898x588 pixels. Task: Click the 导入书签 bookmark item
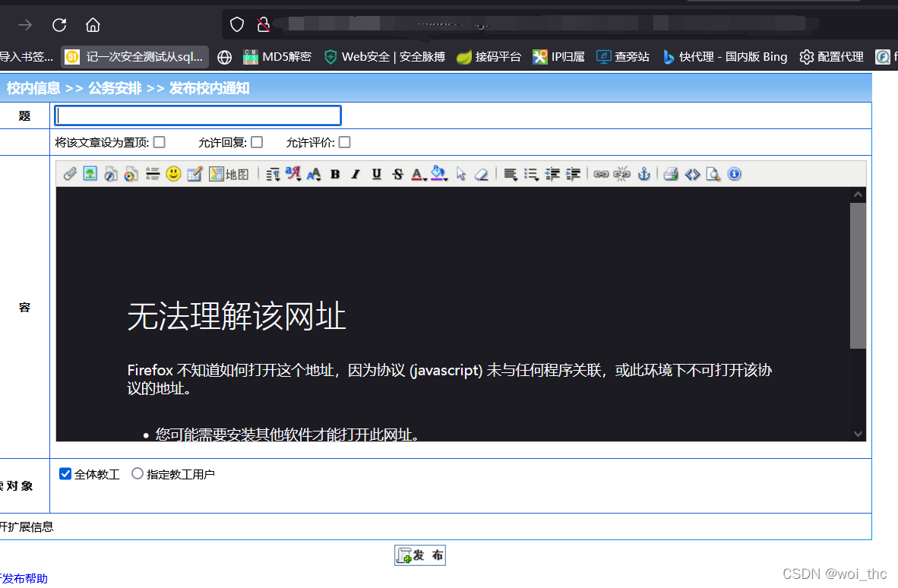pos(27,57)
